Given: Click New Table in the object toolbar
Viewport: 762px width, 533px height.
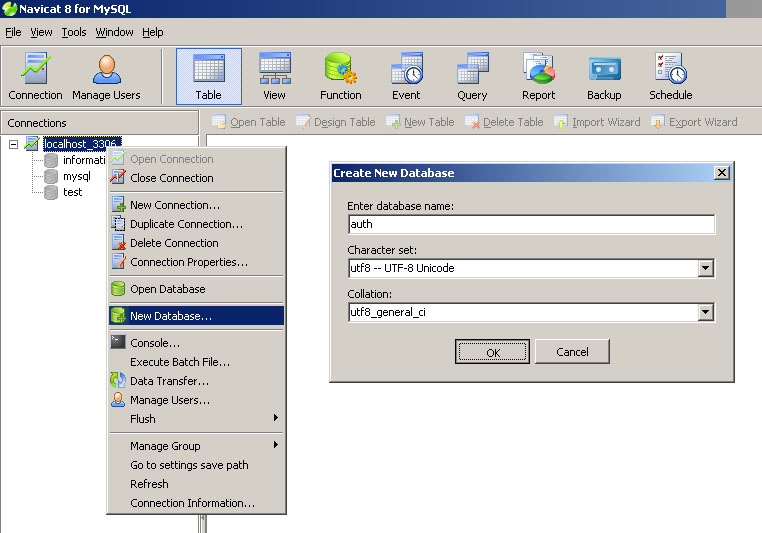Looking at the screenshot, I should pos(420,122).
